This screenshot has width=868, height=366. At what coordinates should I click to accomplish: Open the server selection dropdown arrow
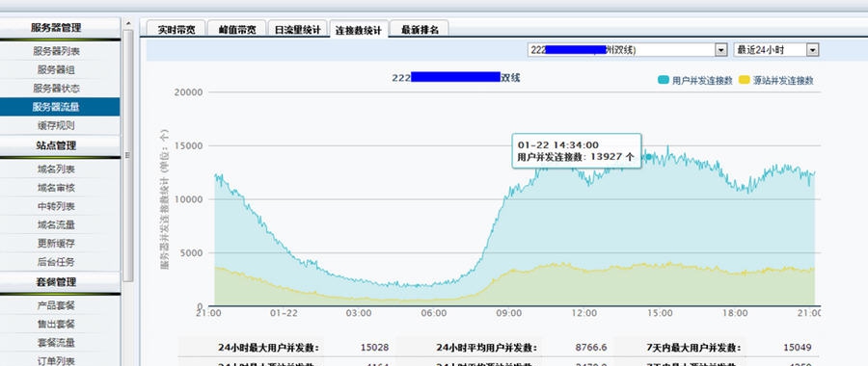(x=720, y=50)
